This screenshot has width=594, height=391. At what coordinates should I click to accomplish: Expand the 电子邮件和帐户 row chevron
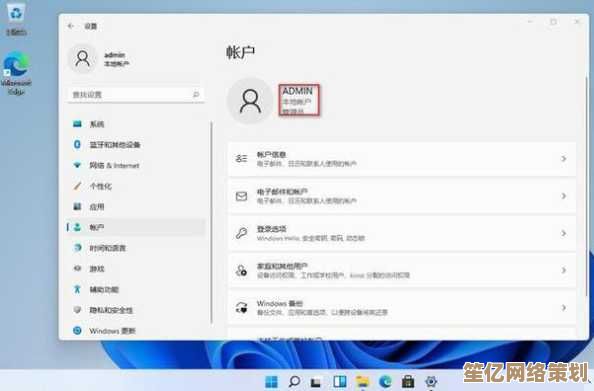point(564,196)
